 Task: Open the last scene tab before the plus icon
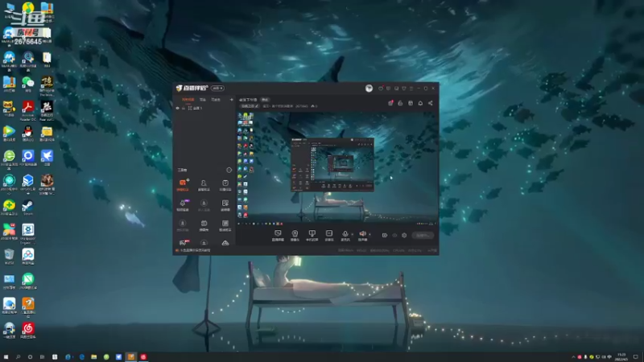[x=216, y=99]
